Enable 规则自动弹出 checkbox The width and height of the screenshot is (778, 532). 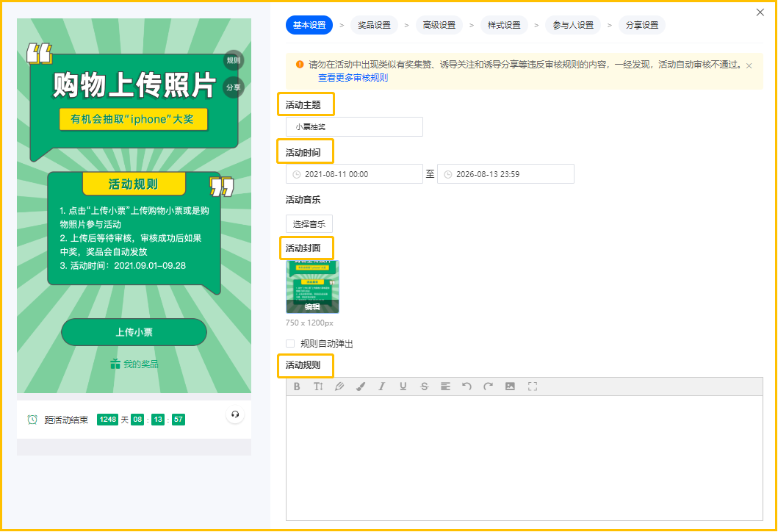pos(290,343)
